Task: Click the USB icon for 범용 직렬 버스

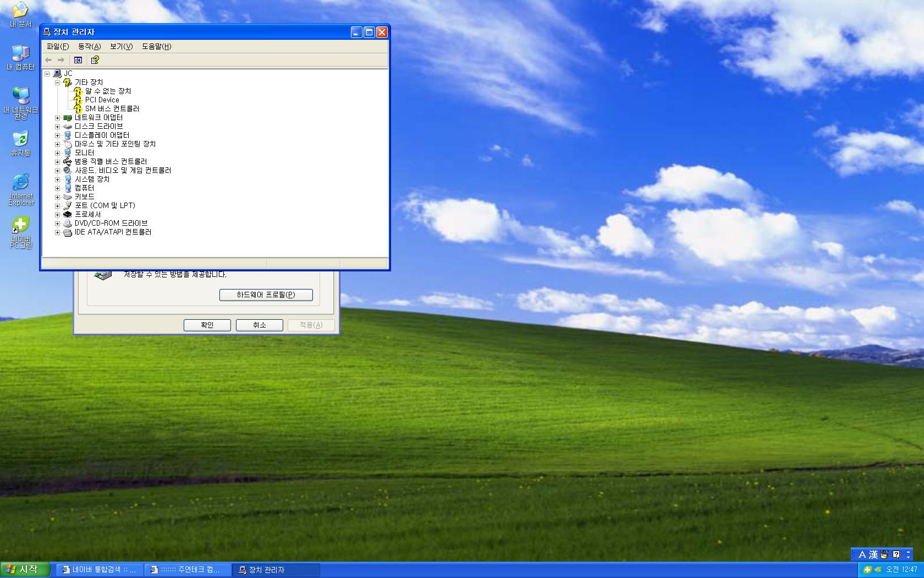Action: [x=68, y=162]
